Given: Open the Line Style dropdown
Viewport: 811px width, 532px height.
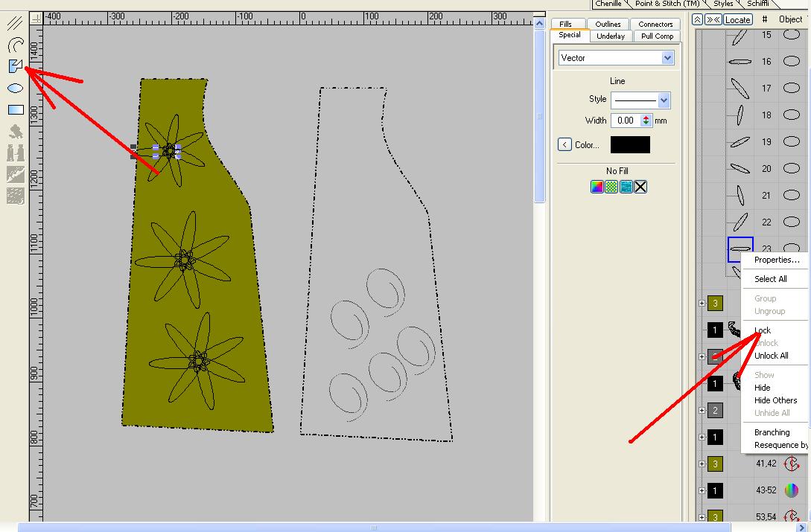Looking at the screenshot, I should click(664, 100).
